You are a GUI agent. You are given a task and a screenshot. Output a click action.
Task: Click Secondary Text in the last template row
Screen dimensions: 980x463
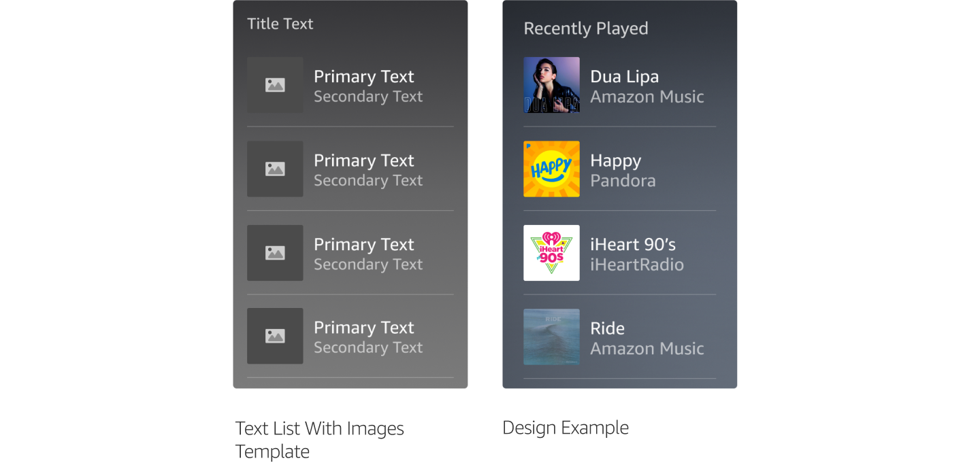[x=368, y=347]
